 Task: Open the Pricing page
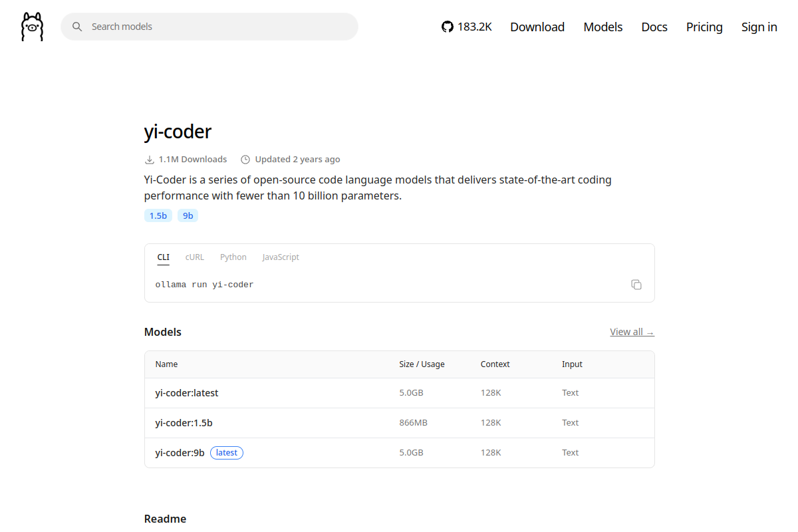point(704,27)
